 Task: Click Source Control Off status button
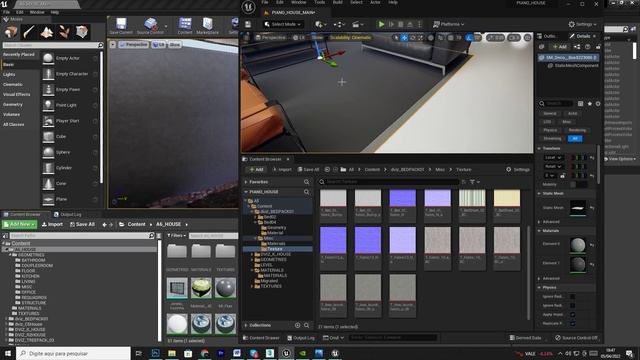(x=576, y=338)
